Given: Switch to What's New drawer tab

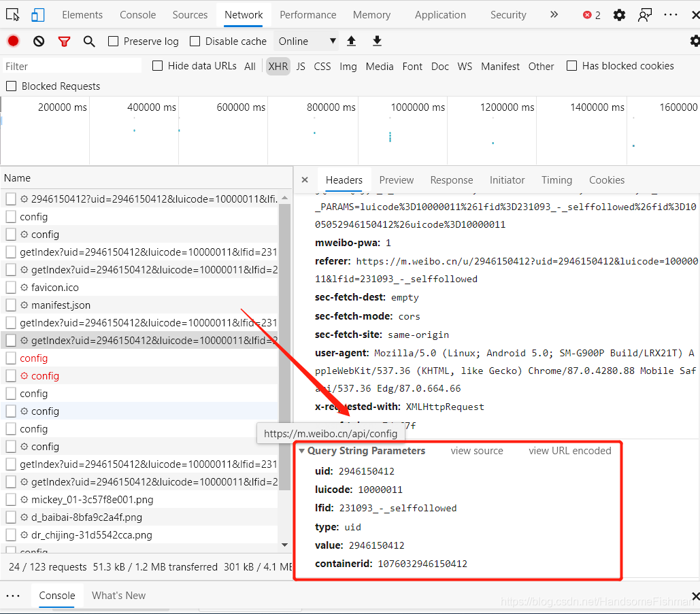Looking at the screenshot, I should 119,596.
